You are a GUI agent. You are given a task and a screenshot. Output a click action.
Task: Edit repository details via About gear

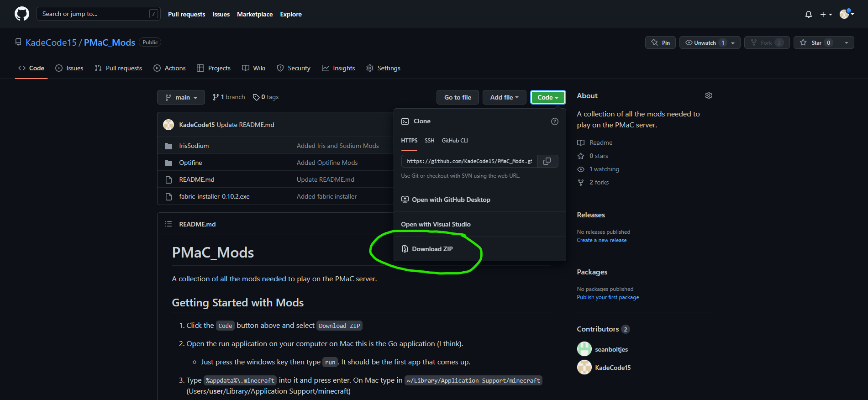point(709,95)
